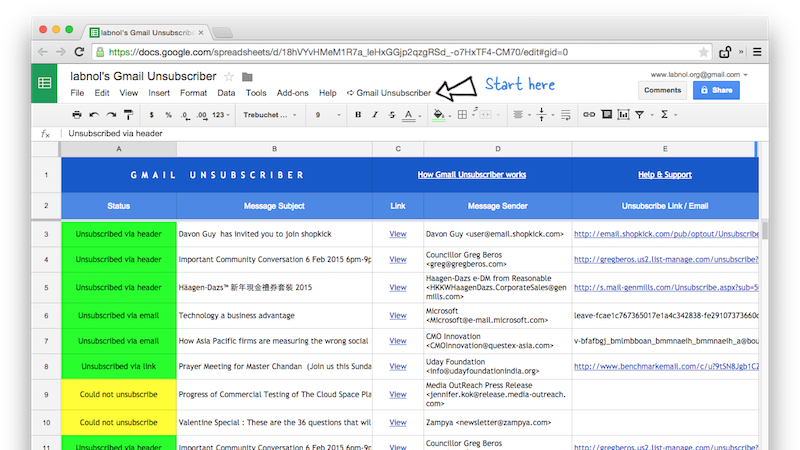The height and width of the screenshot is (450, 800).
Task: Click the blue Share button
Action: click(x=716, y=90)
